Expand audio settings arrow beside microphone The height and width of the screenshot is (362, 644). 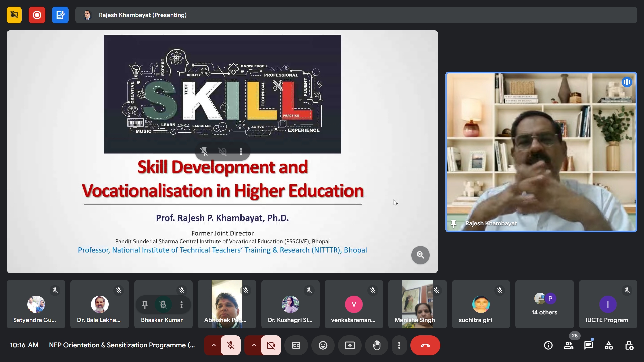pyautogui.click(x=213, y=345)
